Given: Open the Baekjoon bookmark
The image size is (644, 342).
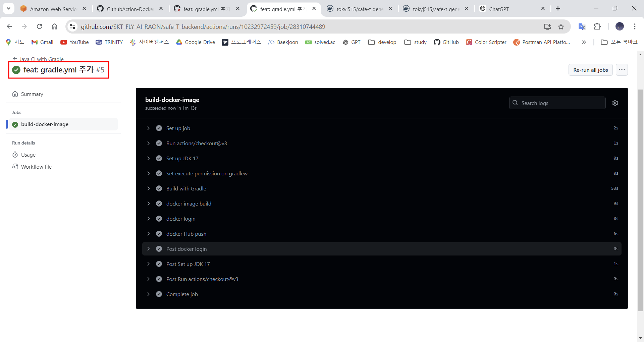Looking at the screenshot, I should 283,42.
